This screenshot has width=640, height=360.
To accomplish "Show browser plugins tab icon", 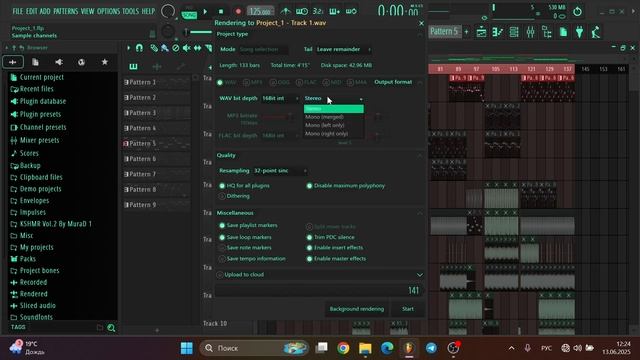I will pos(59,62).
